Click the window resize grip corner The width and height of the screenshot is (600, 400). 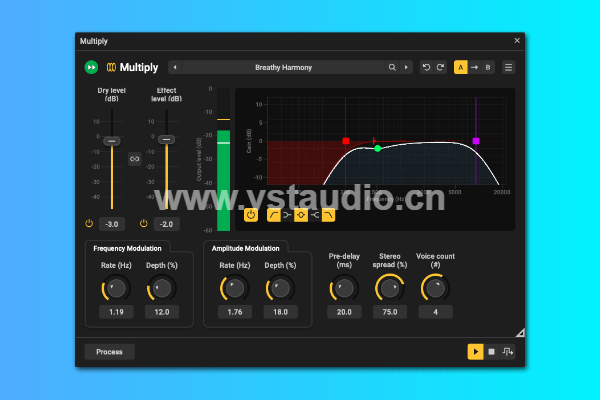click(x=520, y=333)
